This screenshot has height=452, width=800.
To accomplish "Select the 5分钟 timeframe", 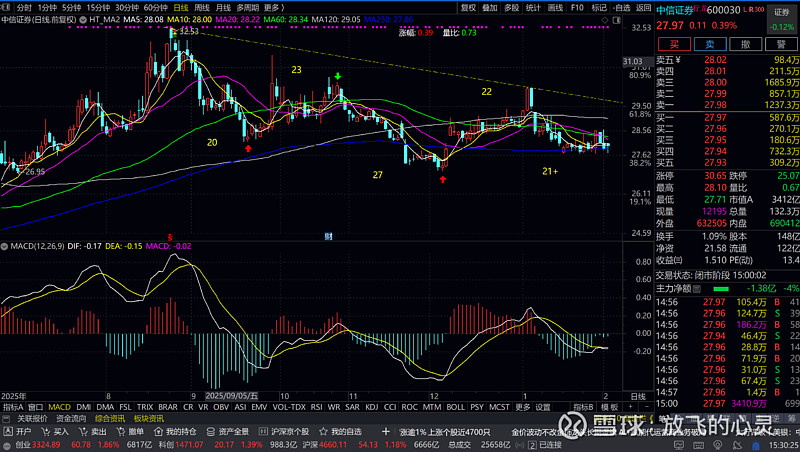I will (71, 7).
